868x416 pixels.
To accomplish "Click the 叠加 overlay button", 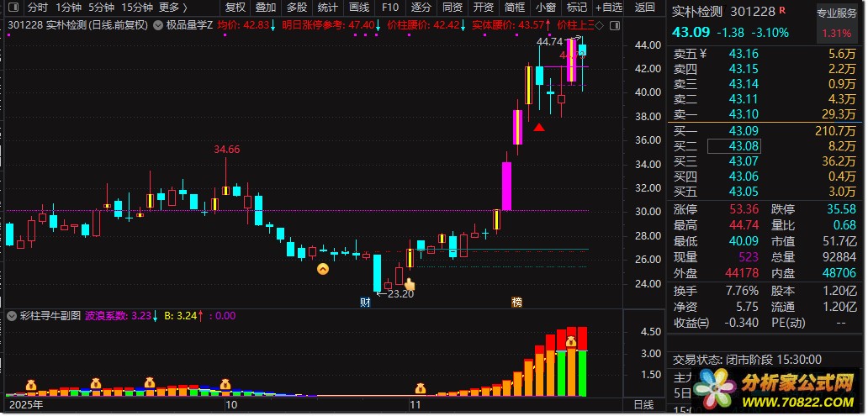I will [x=266, y=8].
